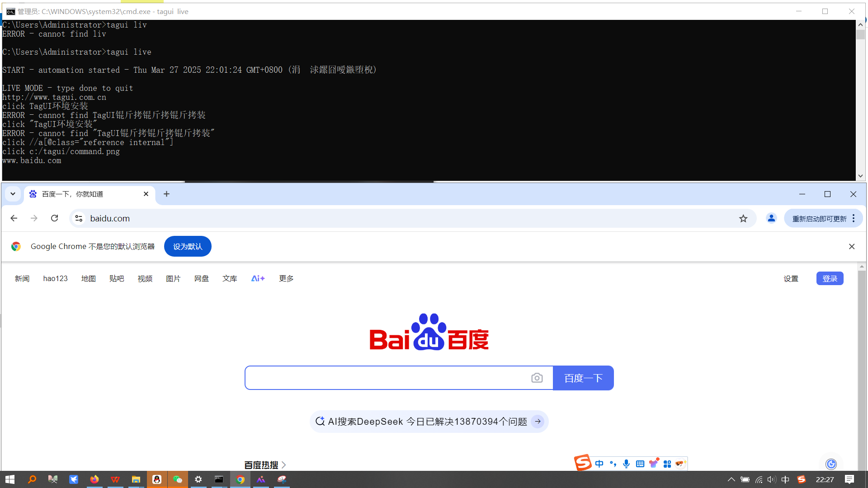Open the Sogou soft keyboard icon
The height and width of the screenshot is (488, 868).
tap(640, 464)
